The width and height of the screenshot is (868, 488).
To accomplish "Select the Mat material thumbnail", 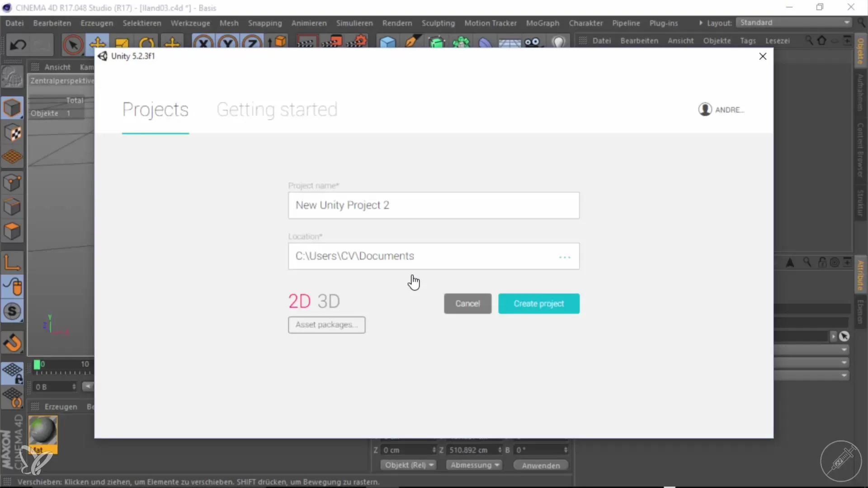I will point(43,435).
